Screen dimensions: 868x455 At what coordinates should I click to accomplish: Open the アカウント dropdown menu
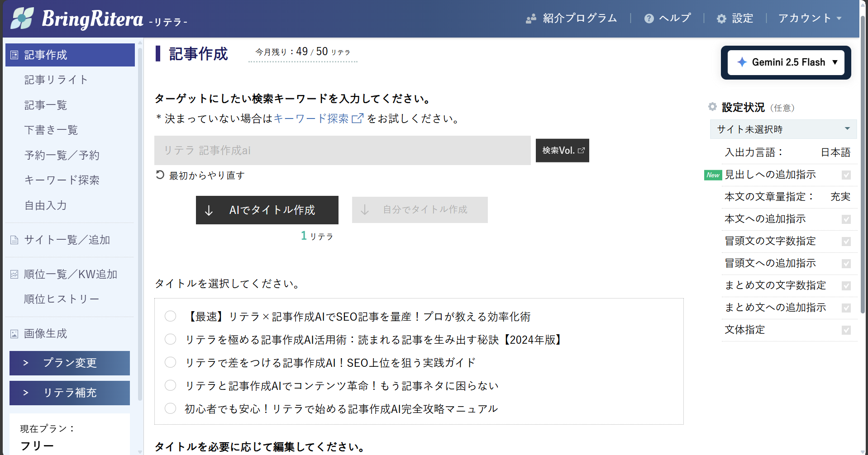click(x=809, y=19)
